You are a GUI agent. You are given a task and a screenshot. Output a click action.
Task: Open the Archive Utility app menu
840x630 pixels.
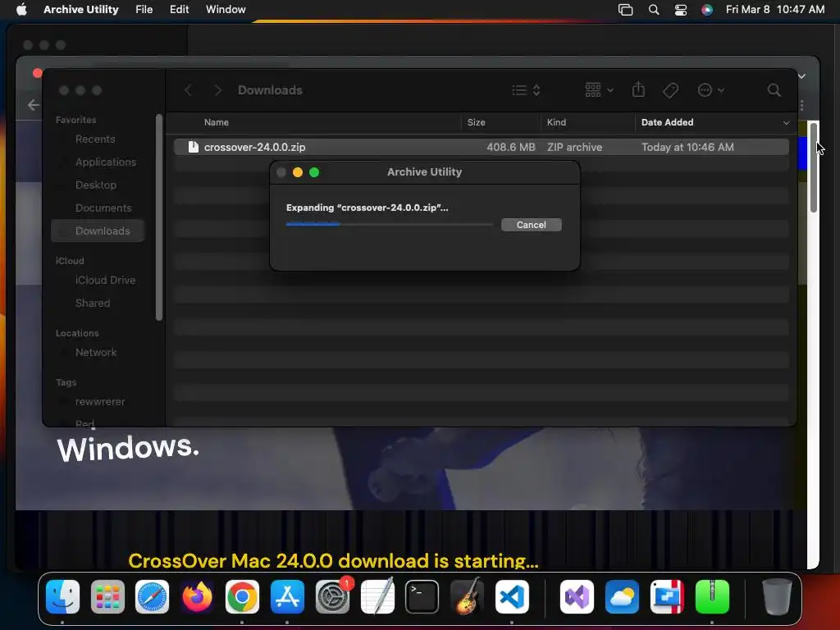(x=81, y=9)
